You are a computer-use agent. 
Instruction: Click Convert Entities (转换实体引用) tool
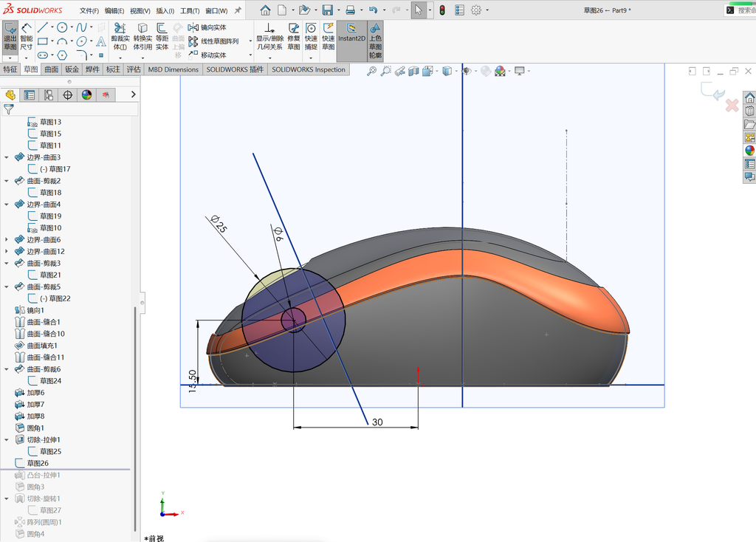[x=142, y=37]
